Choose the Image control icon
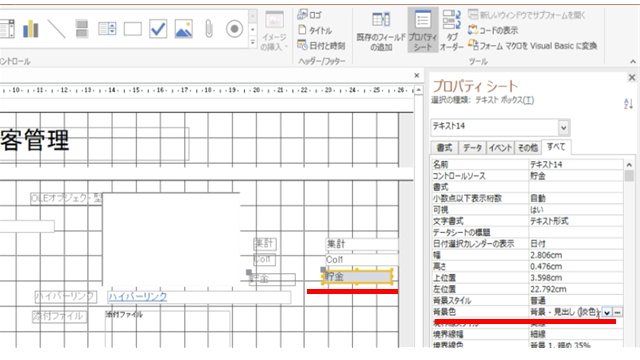The width and height of the screenshot is (640, 360). [x=184, y=29]
